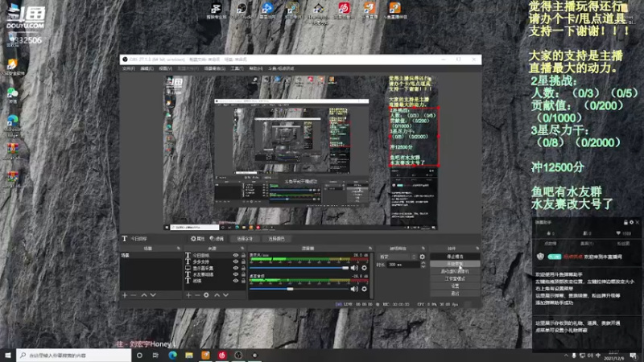Pop out the audio mixer dock panel
Screen dimensions: 644x362
tap(370, 249)
